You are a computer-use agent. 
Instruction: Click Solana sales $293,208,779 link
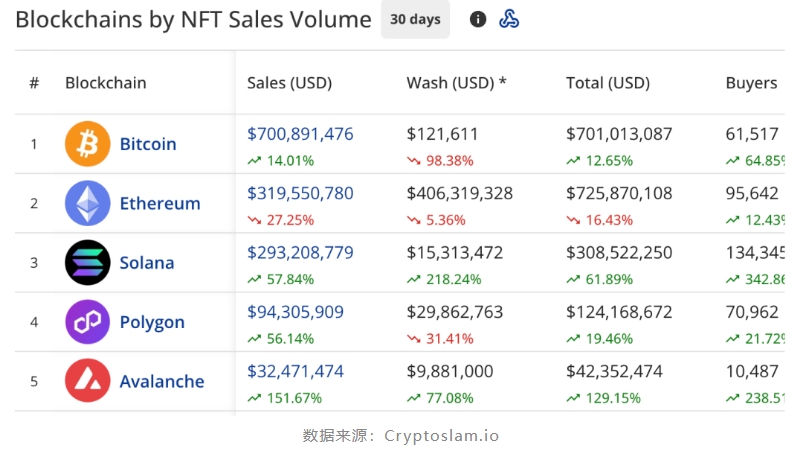point(300,252)
